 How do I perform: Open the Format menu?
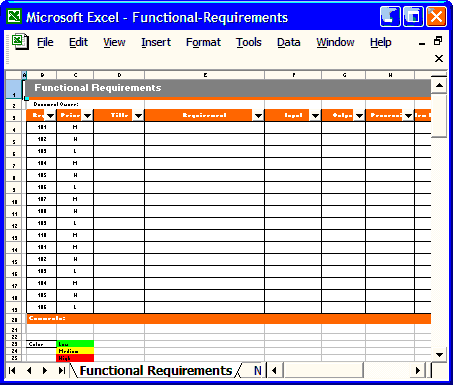pos(203,42)
